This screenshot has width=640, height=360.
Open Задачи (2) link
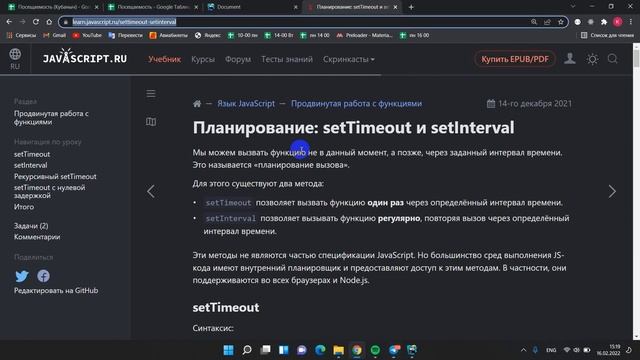pyautogui.click(x=31, y=226)
